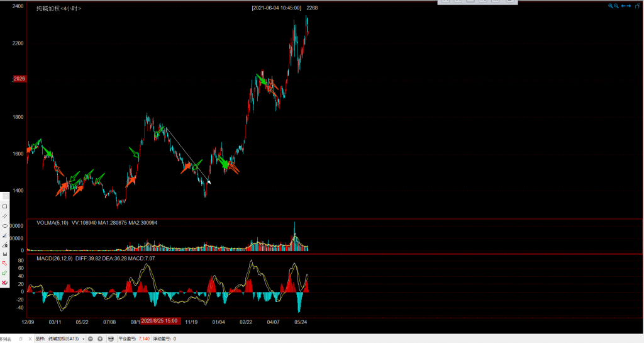Screen dimensions: 644x343
Task: Click the 纯碱加权 <4小时> chart title
Action: coord(58,8)
